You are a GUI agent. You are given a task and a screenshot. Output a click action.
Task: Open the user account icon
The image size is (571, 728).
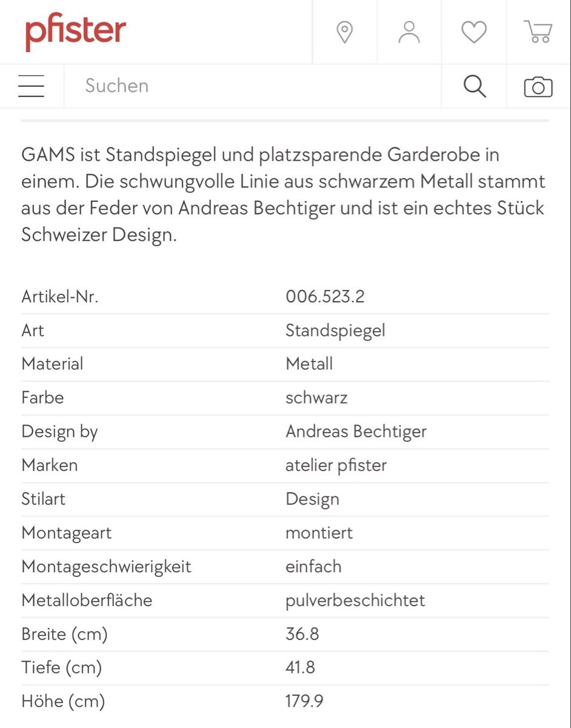(x=409, y=32)
